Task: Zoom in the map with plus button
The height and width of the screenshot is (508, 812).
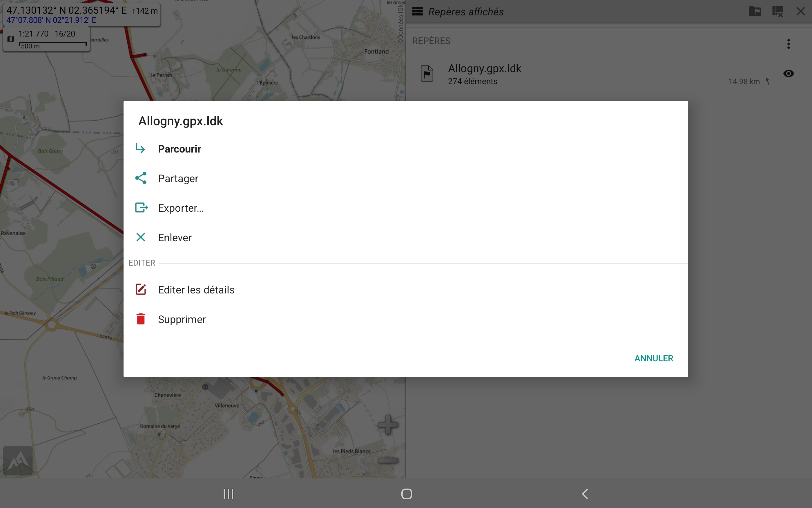Action: (x=388, y=425)
